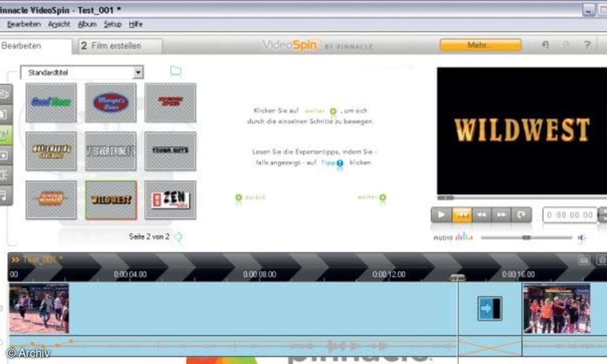
Task: Click the fast rewind button
Action: pos(482,214)
